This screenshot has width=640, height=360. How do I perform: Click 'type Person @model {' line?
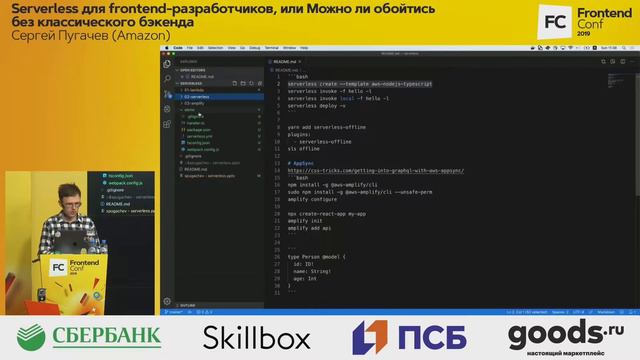point(316,257)
